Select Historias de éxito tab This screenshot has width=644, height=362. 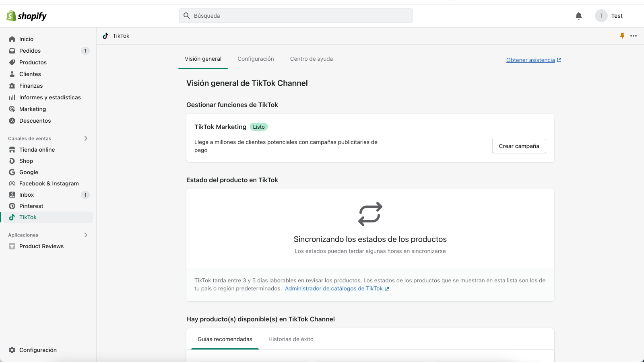click(291, 339)
